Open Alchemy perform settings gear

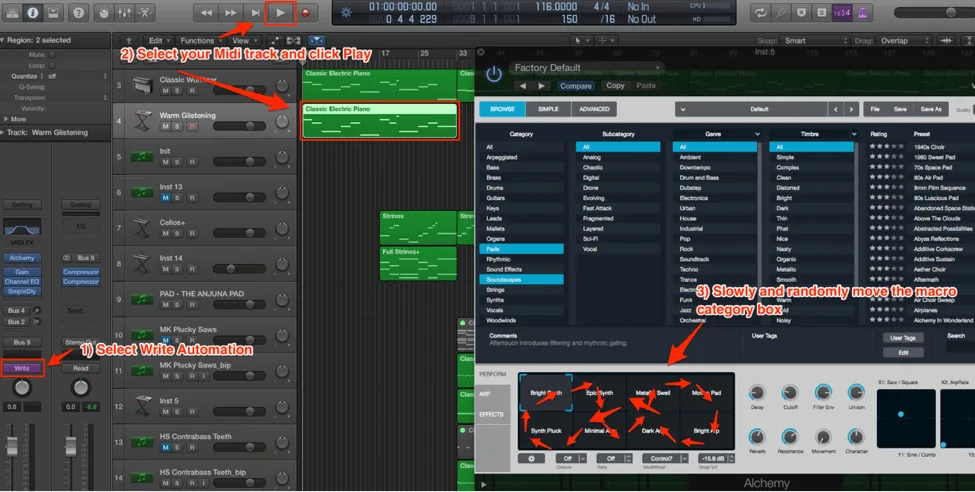(532, 458)
